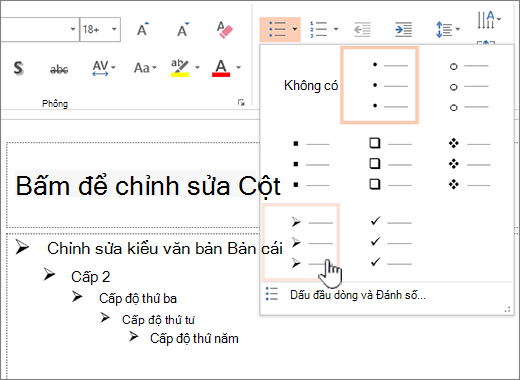The height and width of the screenshot is (380, 520).
Task: Click title Bấm để chỉnh sửa Cột
Action: 148,186
